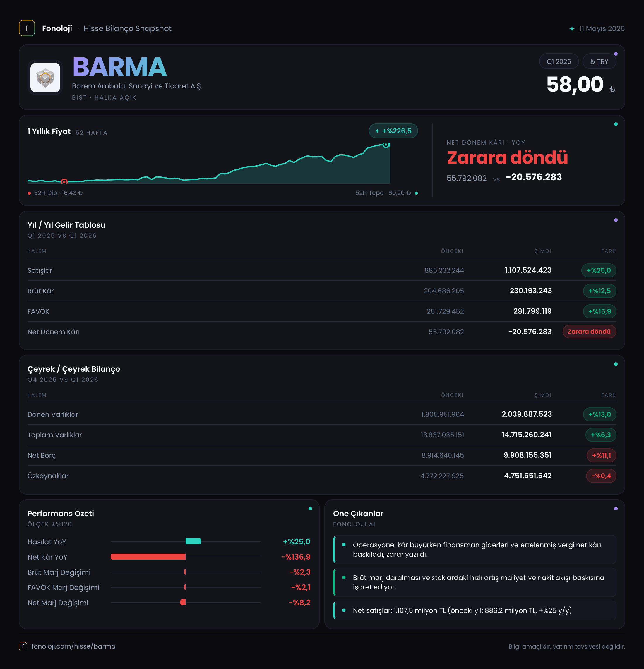
Task: Click the Yıl / Yıl Gelir Tablosu heading
Action: (x=66, y=225)
